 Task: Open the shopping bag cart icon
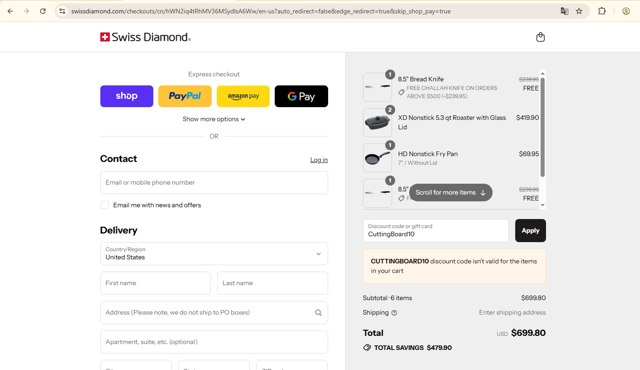(x=540, y=37)
